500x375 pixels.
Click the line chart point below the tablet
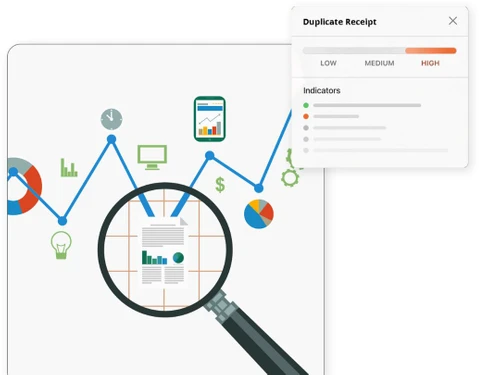210,156
